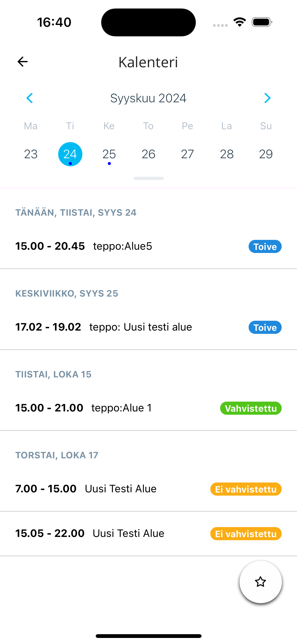Tap the star floating action button
This screenshot has width=297, height=644.
click(x=260, y=582)
